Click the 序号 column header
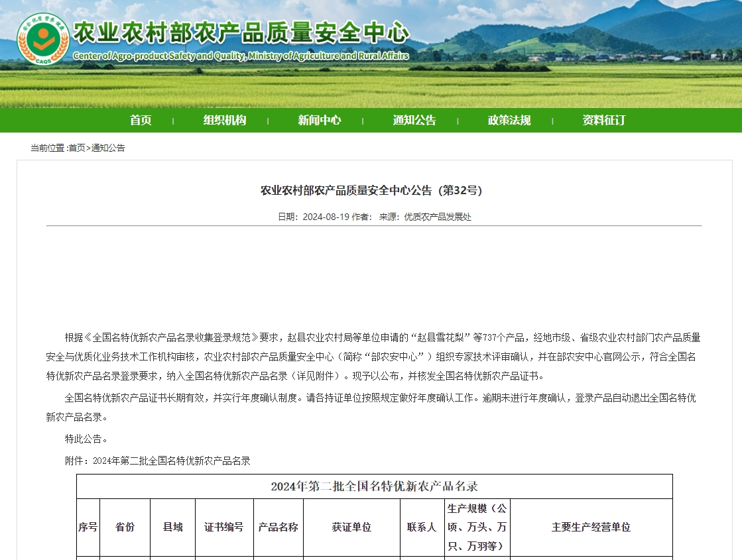The width and height of the screenshot is (742, 560). click(88, 527)
